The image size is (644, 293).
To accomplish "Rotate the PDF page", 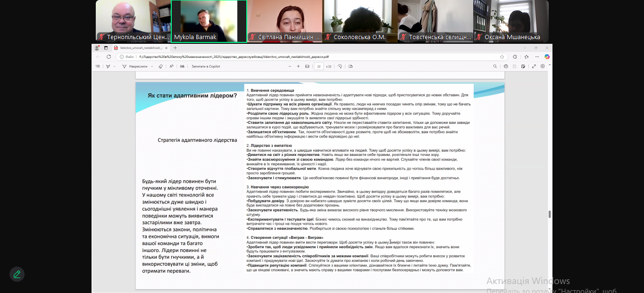I will pos(340,66).
